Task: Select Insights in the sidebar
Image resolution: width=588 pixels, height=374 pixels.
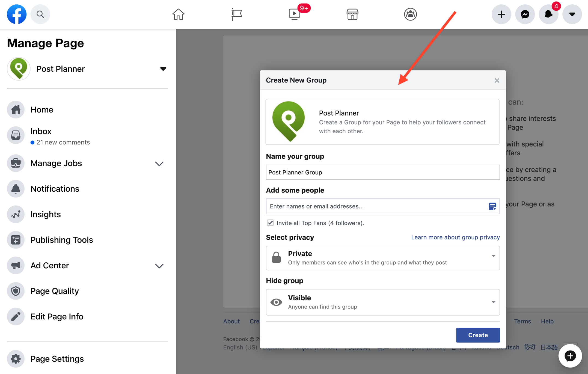Action: point(46,214)
